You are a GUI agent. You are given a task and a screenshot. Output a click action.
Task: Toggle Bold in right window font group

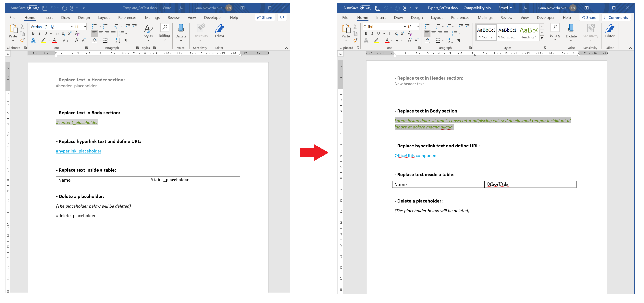click(366, 33)
